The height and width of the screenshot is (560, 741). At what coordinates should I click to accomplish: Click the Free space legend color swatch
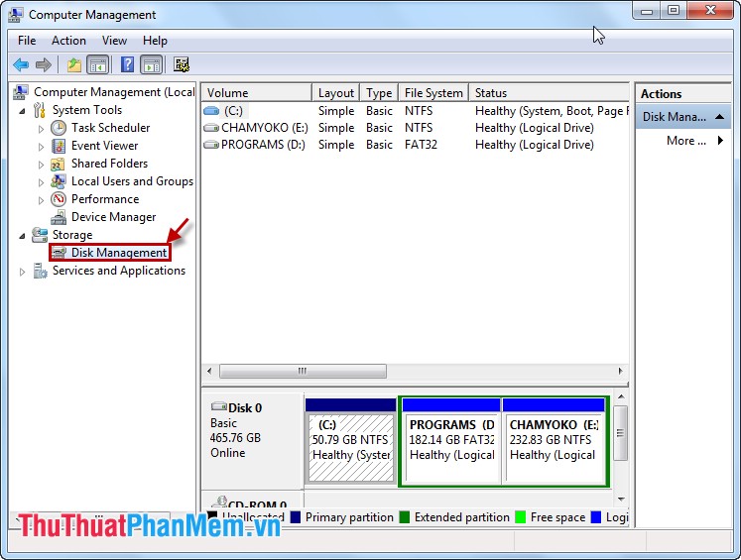[521, 517]
